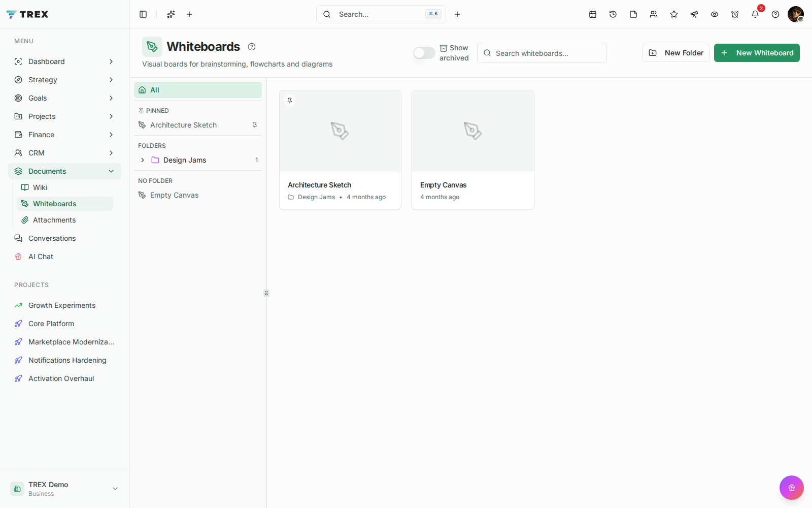Click the global Search field
This screenshot has height=508, width=812.
pos(381,14)
